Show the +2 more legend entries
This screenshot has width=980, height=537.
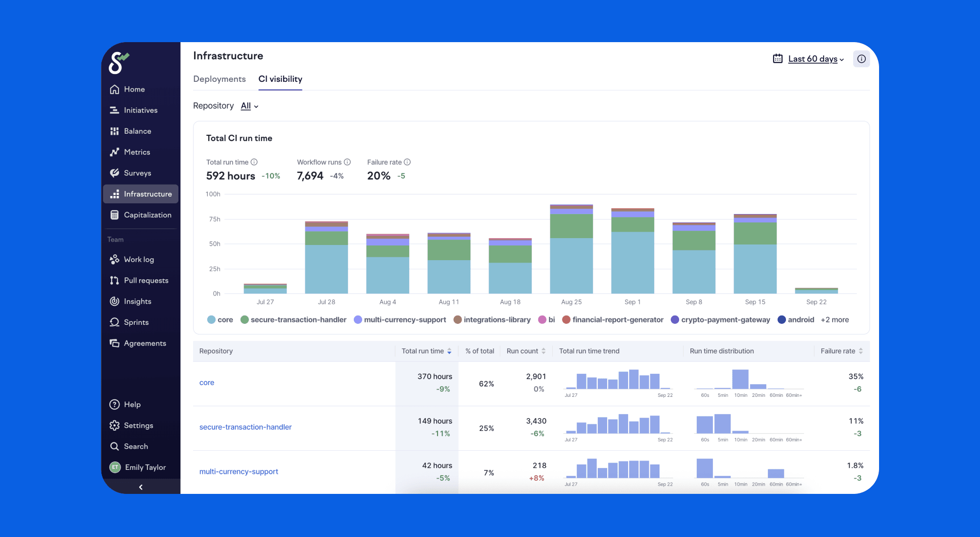[835, 319]
